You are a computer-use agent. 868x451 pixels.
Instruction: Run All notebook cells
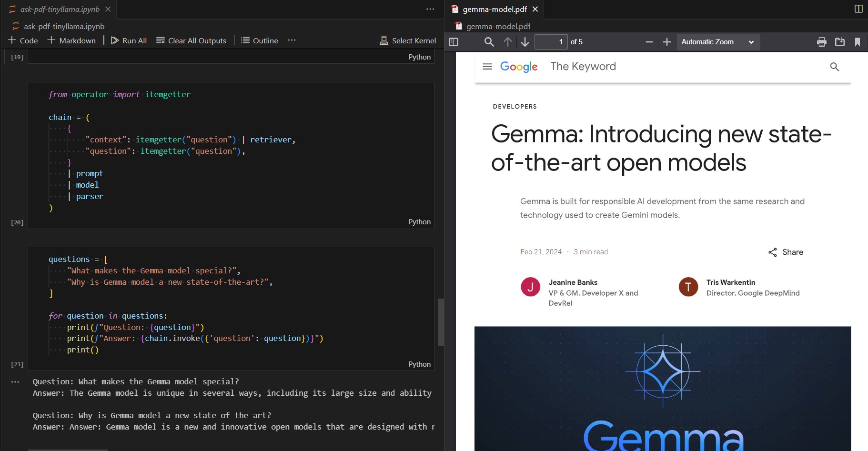(x=129, y=40)
